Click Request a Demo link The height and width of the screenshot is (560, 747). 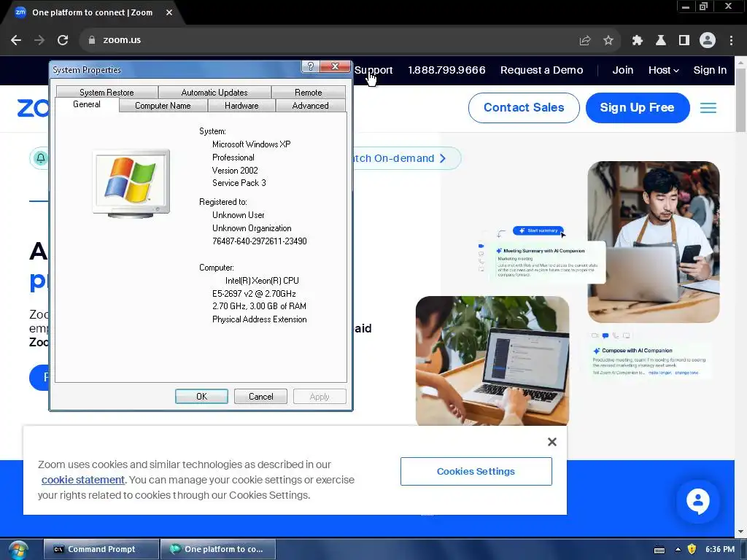pos(542,70)
